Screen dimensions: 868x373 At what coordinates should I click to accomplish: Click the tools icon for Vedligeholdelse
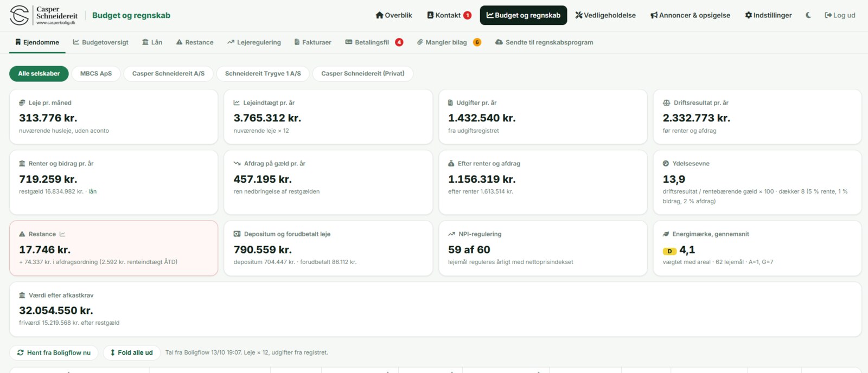[x=579, y=15]
